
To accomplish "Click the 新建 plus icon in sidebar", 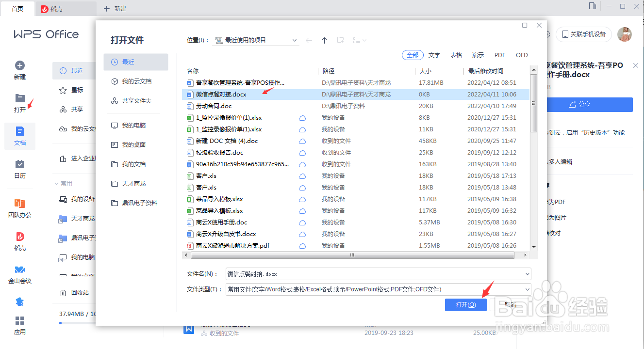I will [20, 65].
